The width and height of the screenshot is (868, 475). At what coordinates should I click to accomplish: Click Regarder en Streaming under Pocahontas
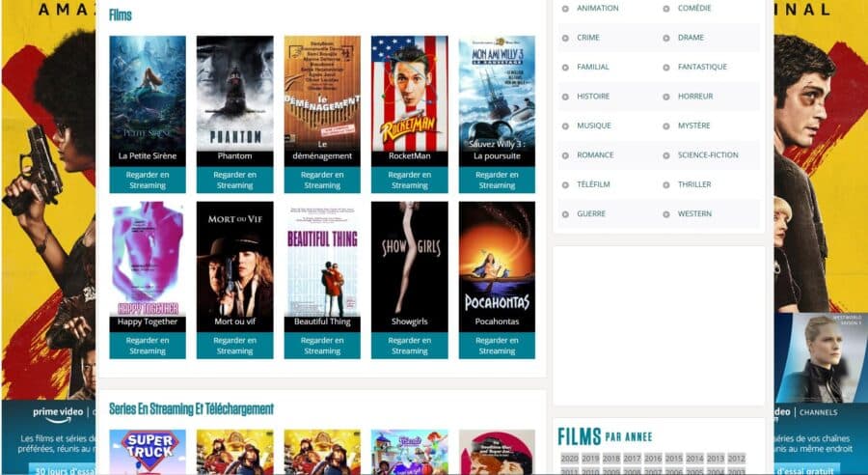click(497, 346)
